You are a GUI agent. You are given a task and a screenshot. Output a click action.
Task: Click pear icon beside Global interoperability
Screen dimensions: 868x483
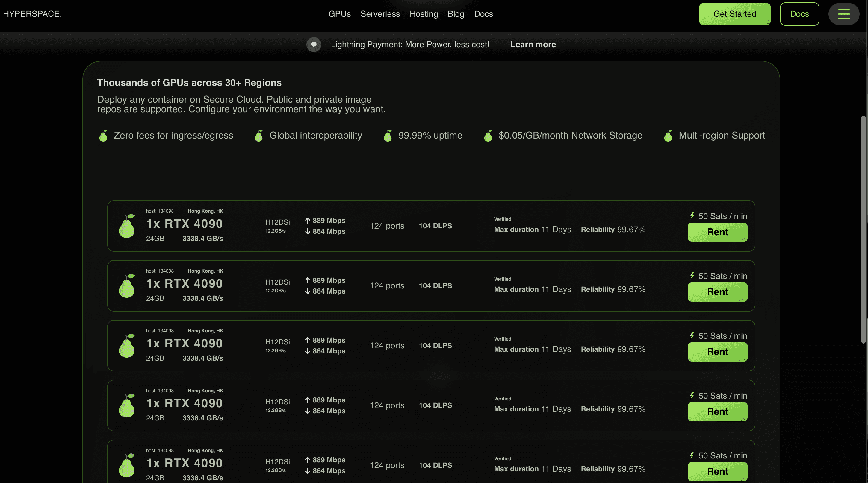(258, 136)
